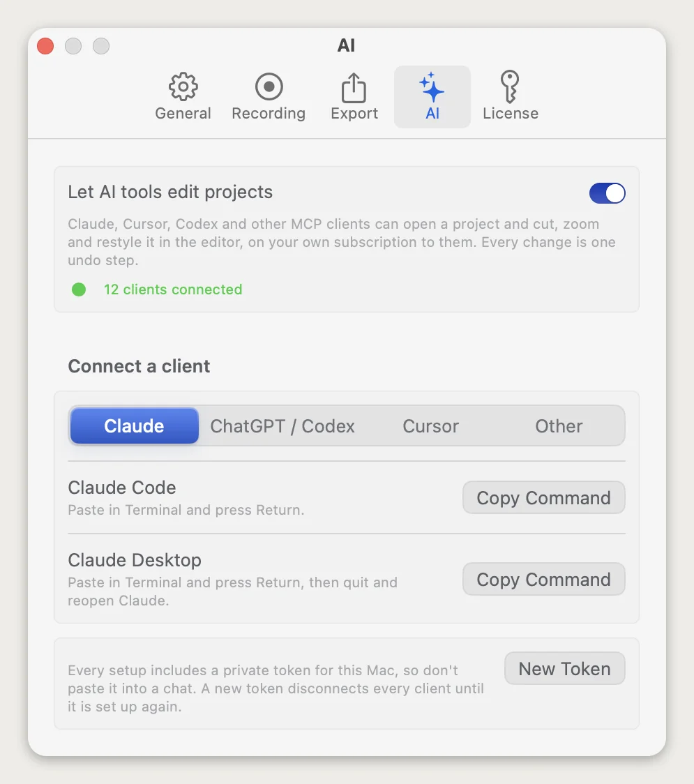Select the Claude client segment
The image size is (694, 784).
click(134, 426)
